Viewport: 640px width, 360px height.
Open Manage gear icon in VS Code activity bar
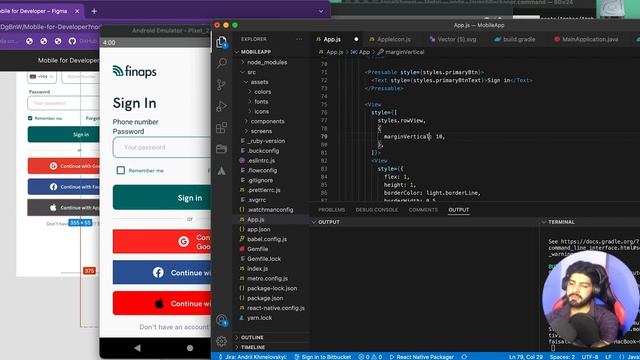222,341
